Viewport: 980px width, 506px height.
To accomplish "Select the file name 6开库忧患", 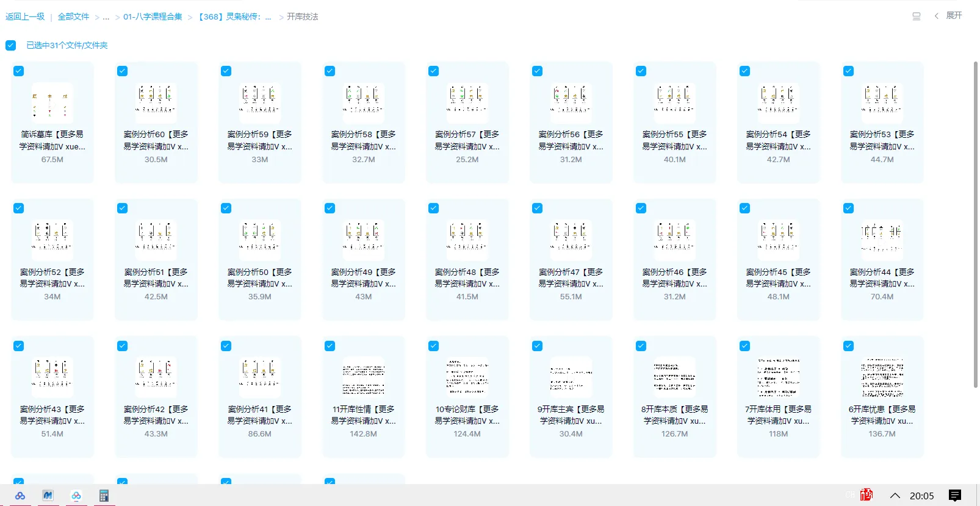I will click(x=882, y=415).
